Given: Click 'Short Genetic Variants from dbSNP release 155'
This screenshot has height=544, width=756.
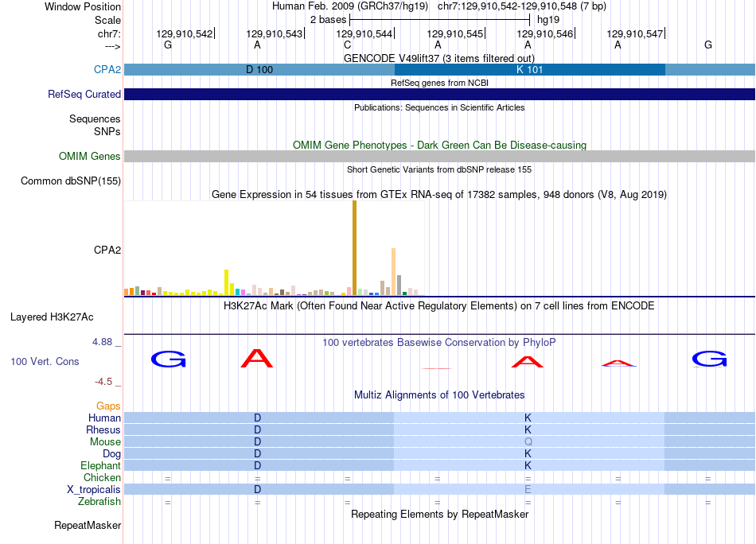Looking at the screenshot, I should (x=439, y=169).
